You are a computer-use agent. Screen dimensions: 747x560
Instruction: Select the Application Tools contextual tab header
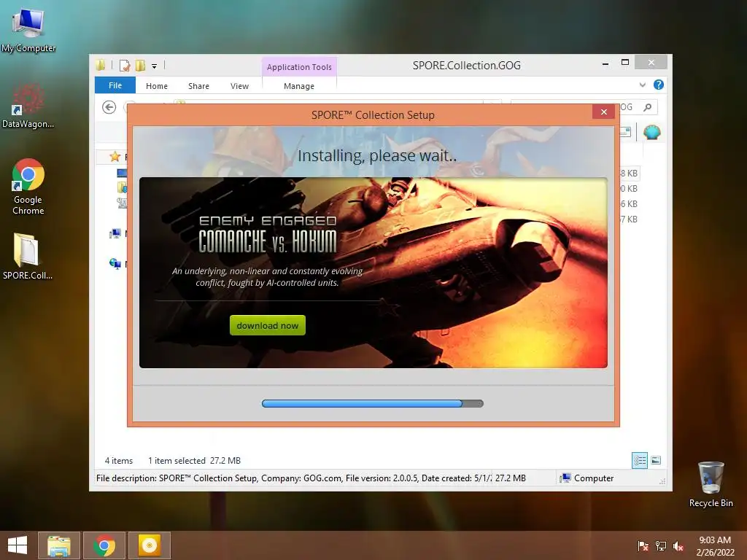299,67
